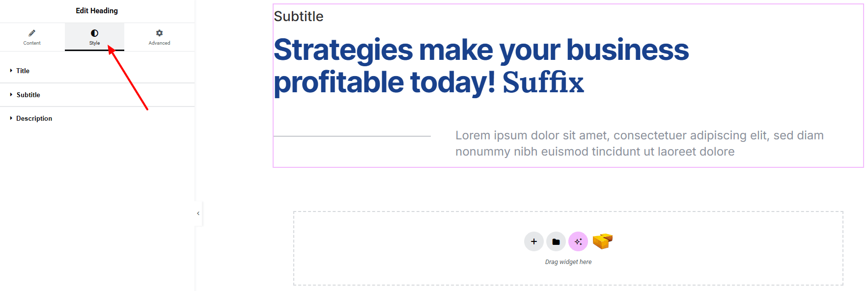Click the plus icon to add section

[533, 241]
